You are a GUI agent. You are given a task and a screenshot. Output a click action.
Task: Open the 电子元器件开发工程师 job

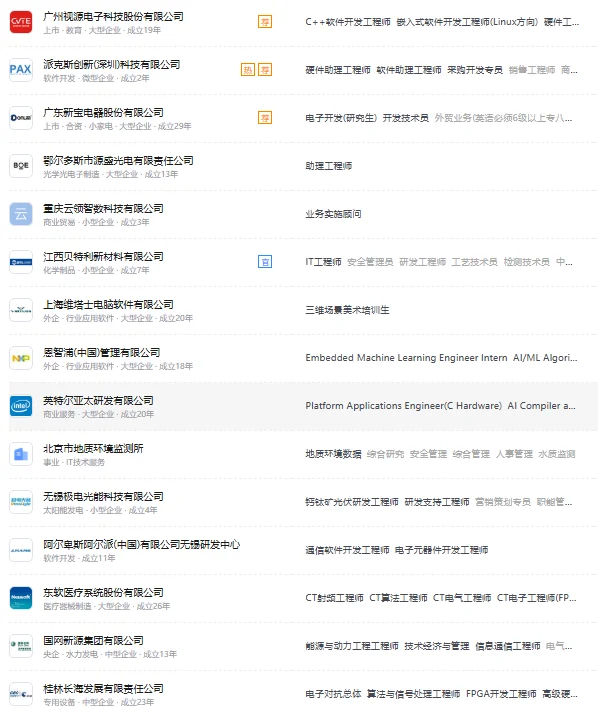tap(442, 550)
